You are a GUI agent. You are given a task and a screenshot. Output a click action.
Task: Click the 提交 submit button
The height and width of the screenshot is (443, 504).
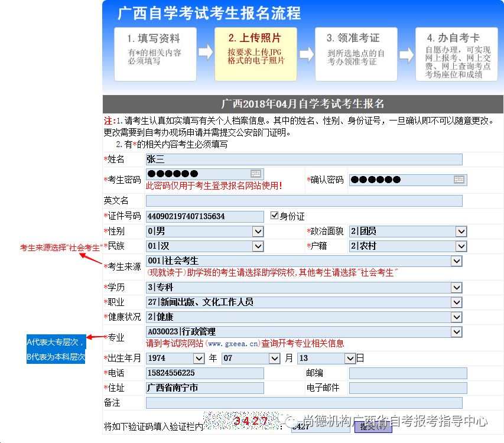click(x=373, y=426)
